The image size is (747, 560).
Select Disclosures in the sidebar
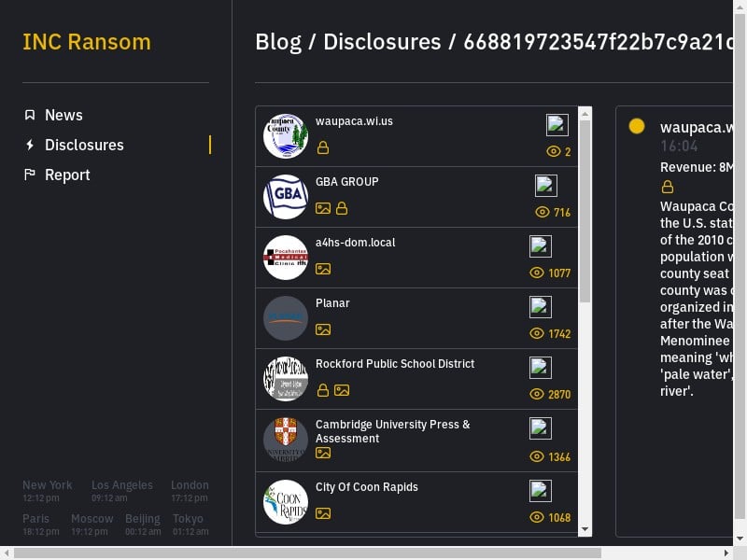[84, 145]
